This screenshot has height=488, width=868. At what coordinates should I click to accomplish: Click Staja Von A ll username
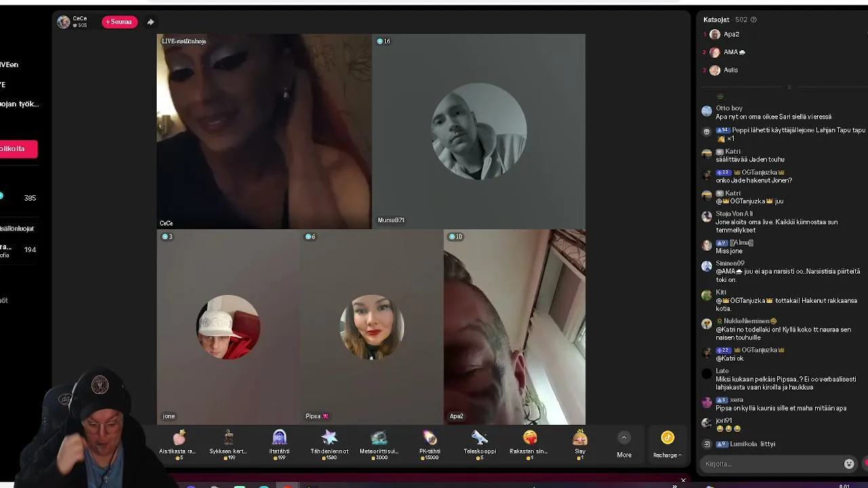[x=734, y=214]
